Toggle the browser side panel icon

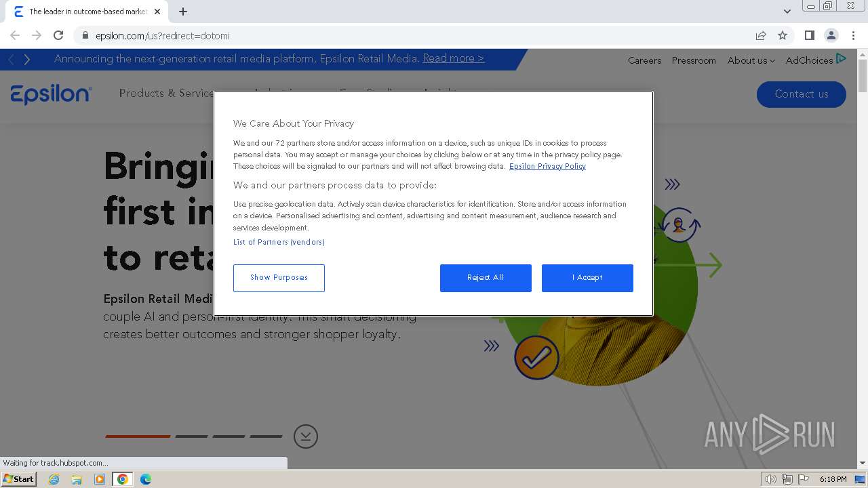pos(809,35)
